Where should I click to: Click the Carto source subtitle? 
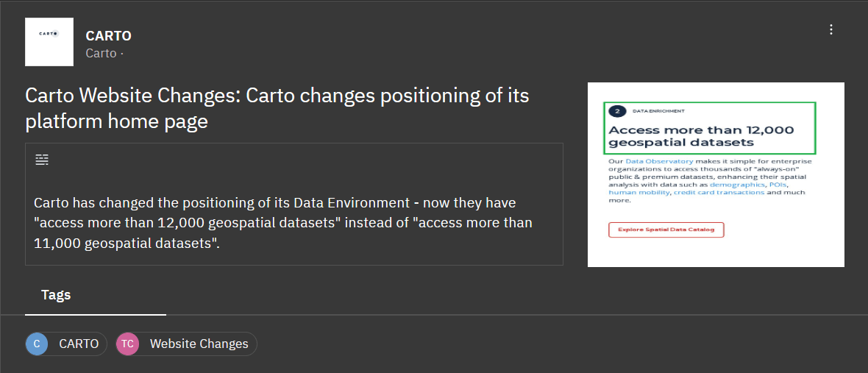[x=102, y=53]
